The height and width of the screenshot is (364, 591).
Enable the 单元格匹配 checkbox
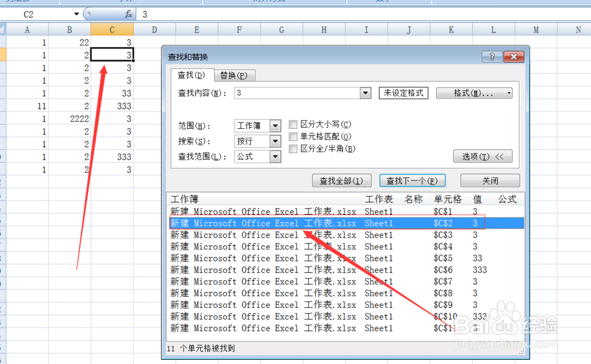[293, 136]
